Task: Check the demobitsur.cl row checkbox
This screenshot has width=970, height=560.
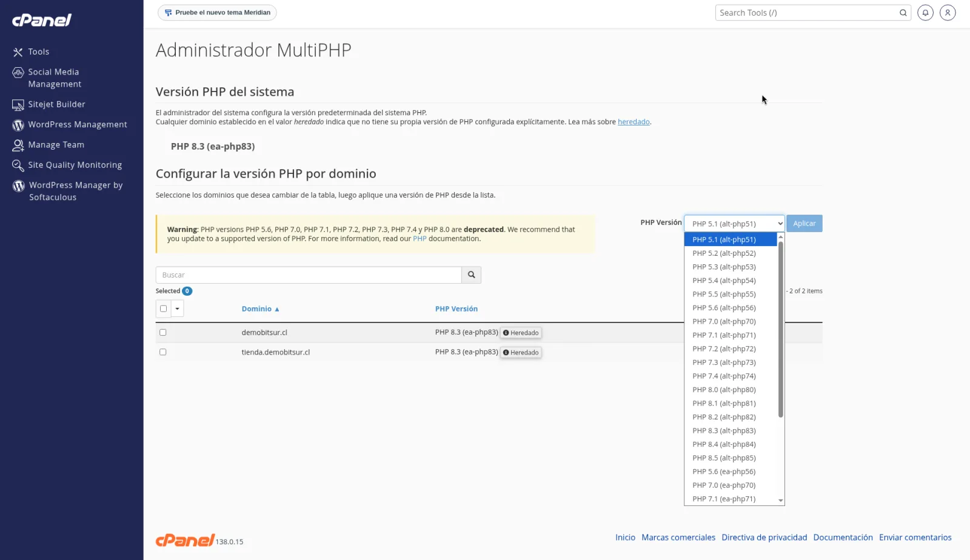Action: (x=162, y=333)
